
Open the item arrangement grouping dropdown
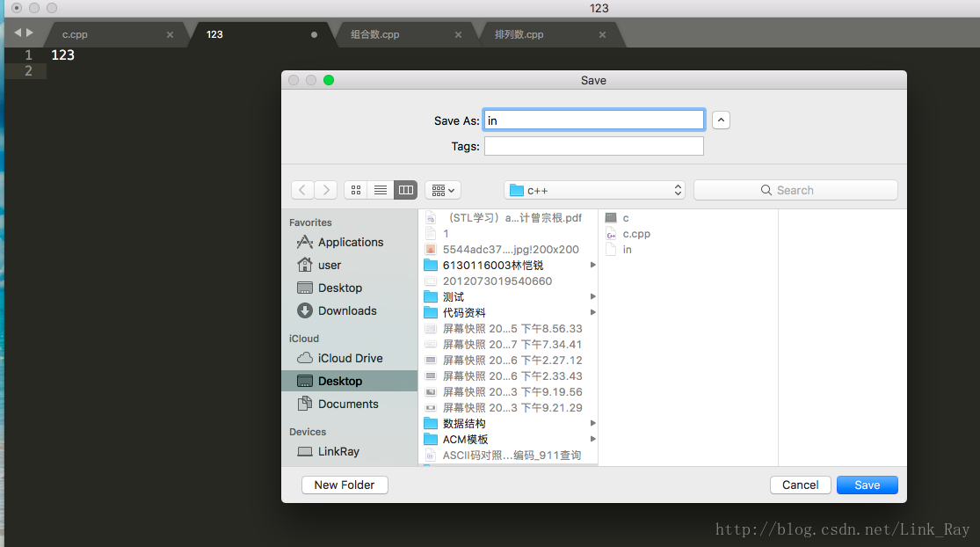pyautogui.click(x=443, y=190)
